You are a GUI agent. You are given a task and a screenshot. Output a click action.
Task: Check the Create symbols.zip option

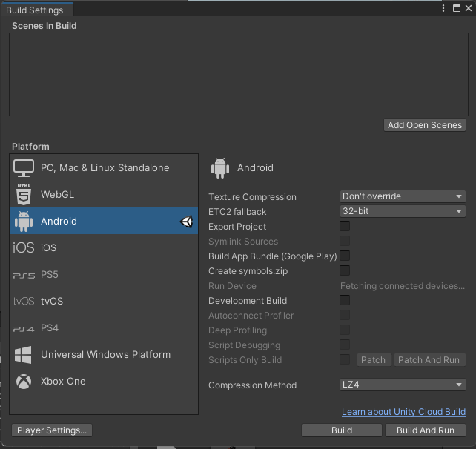pyautogui.click(x=345, y=270)
